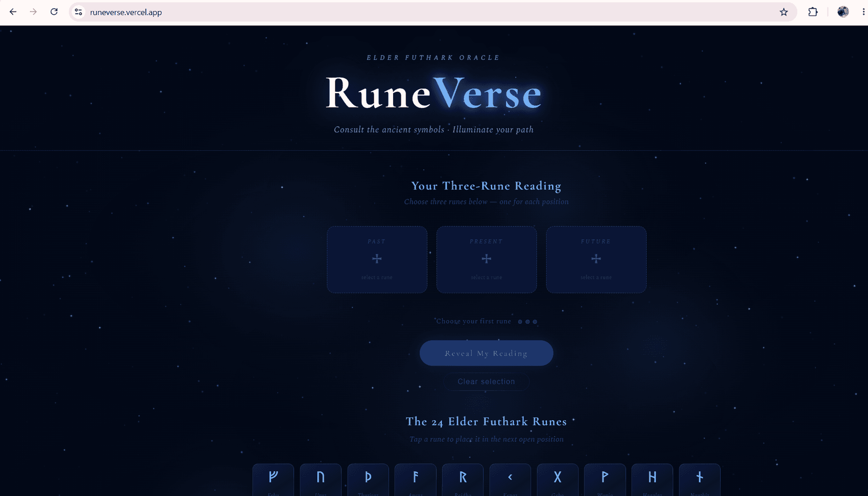This screenshot has width=868, height=496.
Task: Open the browser extensions menu
Action: 812,12
